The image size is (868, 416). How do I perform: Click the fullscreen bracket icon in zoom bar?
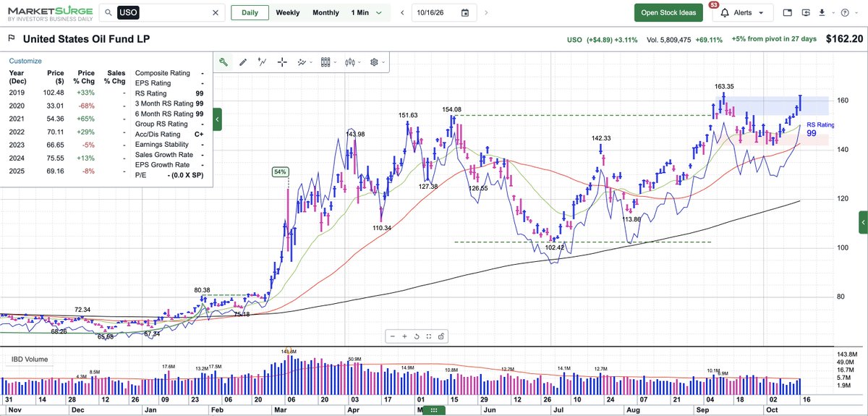[429, 336]
